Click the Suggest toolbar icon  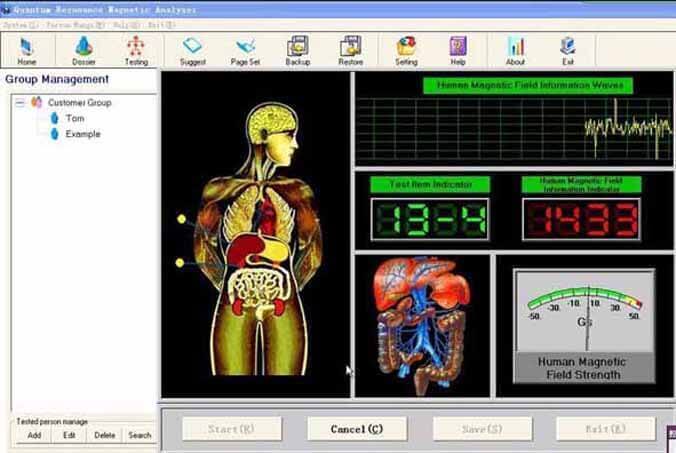[193, 50]
